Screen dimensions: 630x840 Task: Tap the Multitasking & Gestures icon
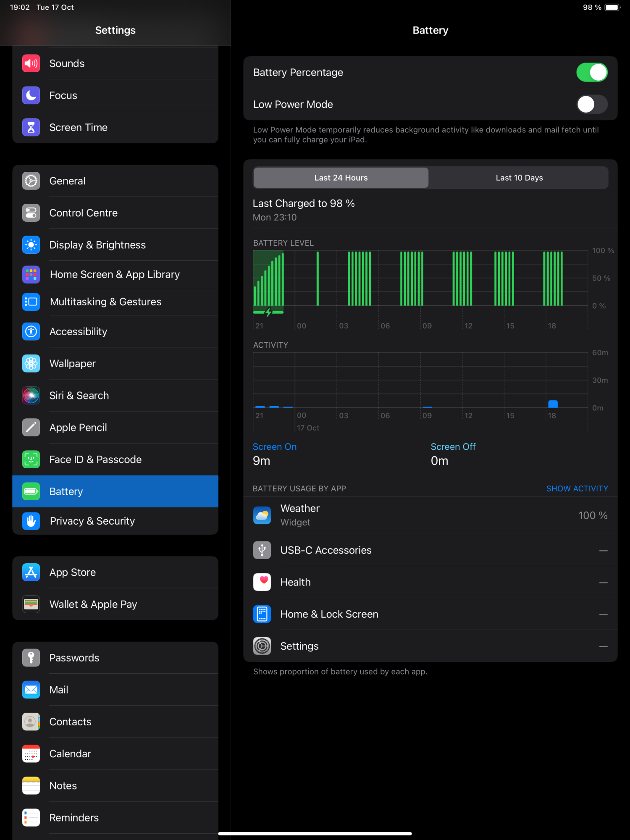point(31,302)
